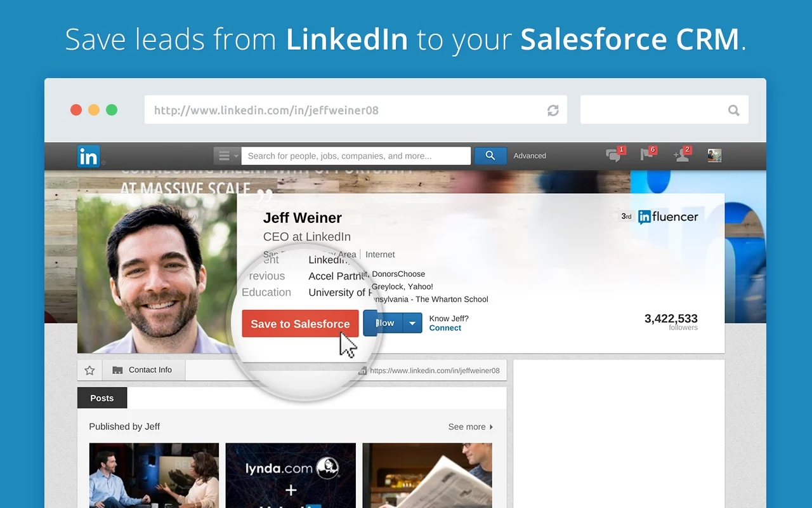Click the browser search magnifier icon
This screenshot has height=508, width=812.
[x=734, y=110]
